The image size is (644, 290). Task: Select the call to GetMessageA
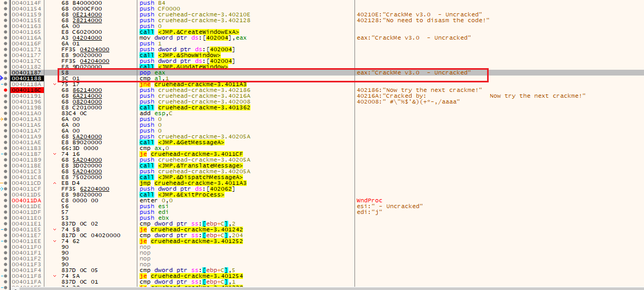[x=182, y=142]
